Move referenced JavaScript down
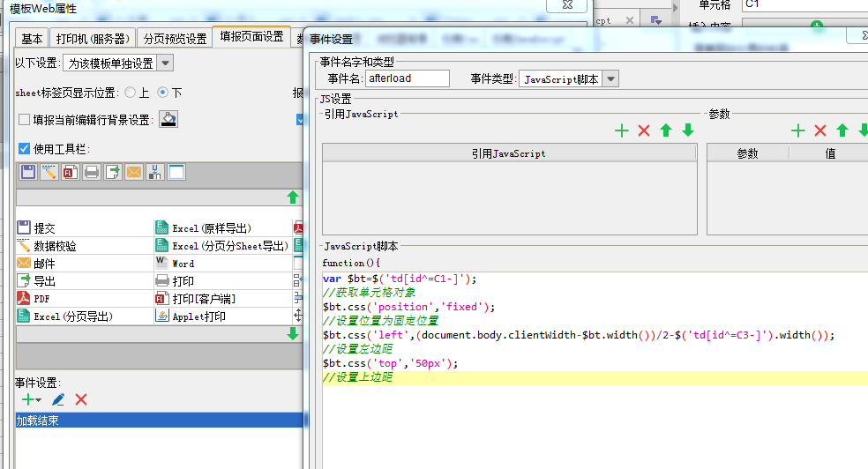The image size is (868, 469). tap(688, 130)
